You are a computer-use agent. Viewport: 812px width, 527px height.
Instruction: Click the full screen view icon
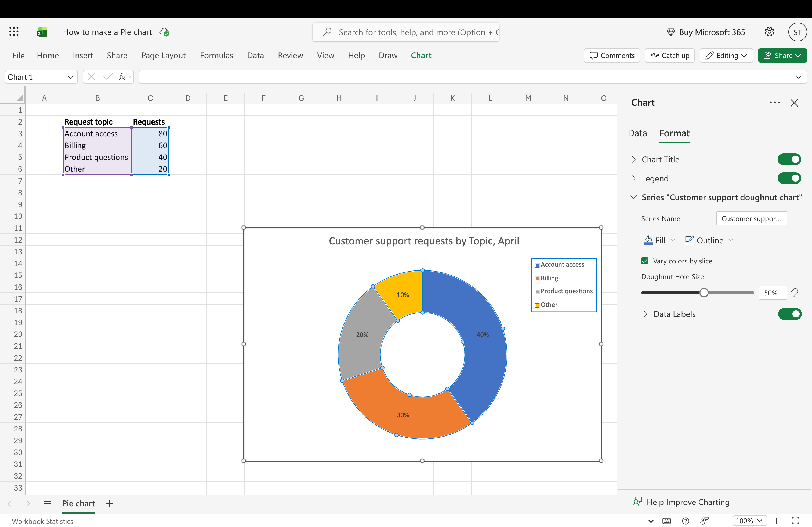796,521
